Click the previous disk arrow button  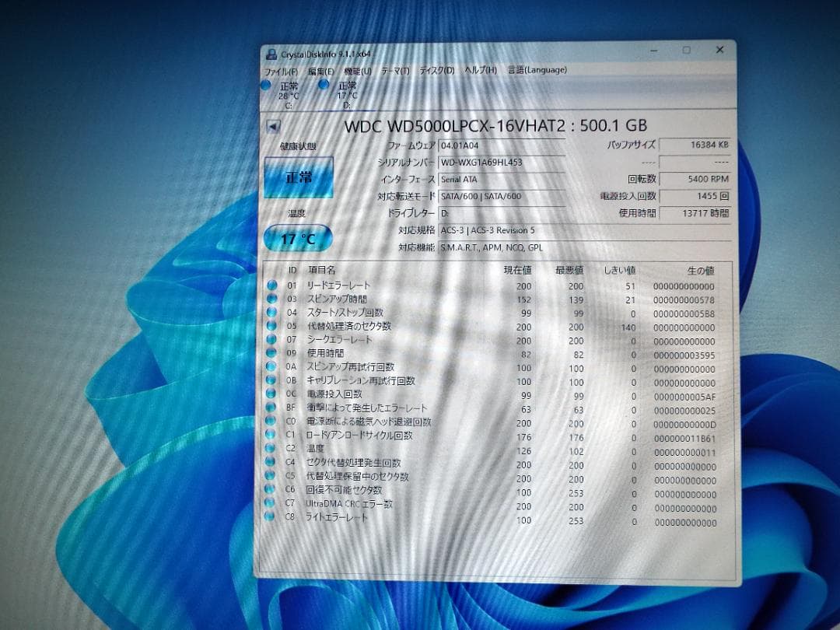[x=274, y=125]
